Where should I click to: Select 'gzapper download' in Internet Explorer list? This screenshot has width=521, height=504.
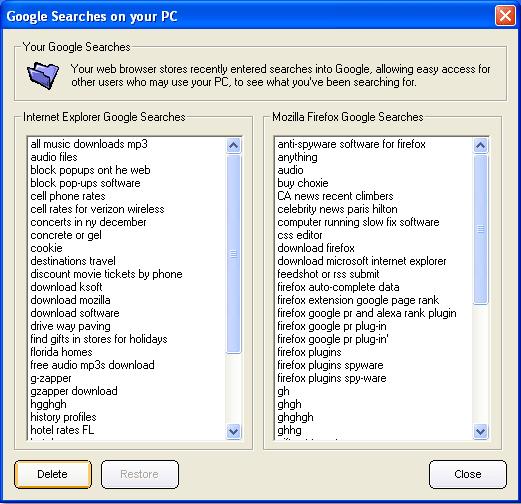click(74, 391)
